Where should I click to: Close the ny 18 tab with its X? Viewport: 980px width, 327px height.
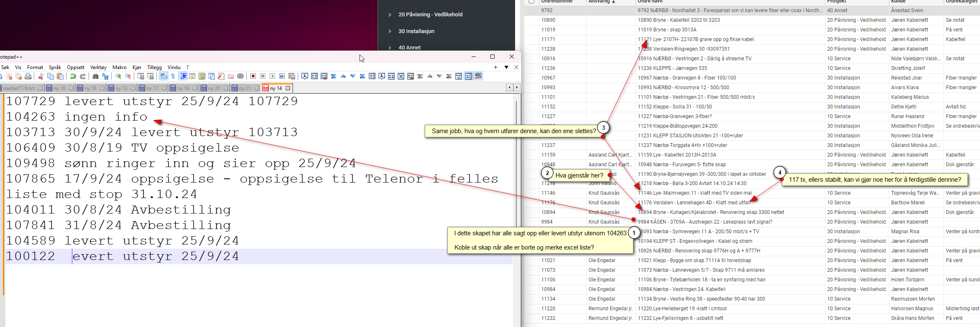pyautogui.click(x=102, y=88)
